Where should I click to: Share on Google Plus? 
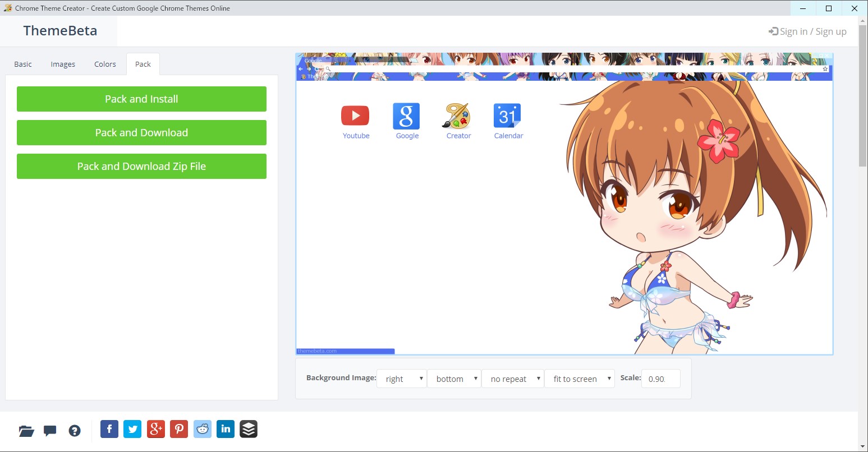point(156,429)
